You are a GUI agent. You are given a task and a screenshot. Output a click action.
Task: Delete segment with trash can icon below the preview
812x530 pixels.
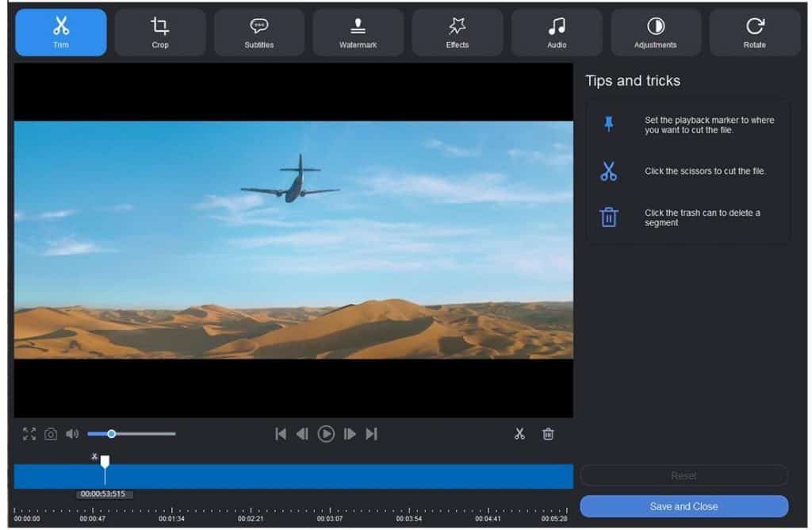pyautogui.click(x=548, y=434)
